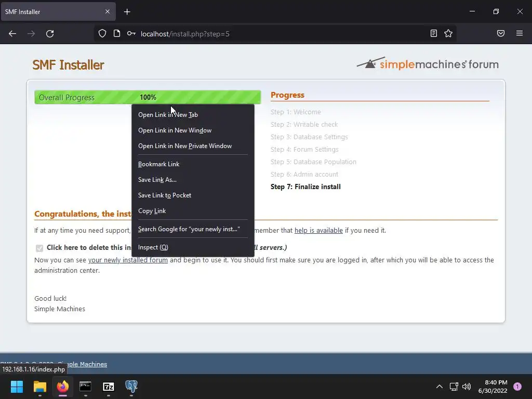Screen dimensions: 532x399
Task: Open the tracking protection shield icon
Action: pos(102,33)
